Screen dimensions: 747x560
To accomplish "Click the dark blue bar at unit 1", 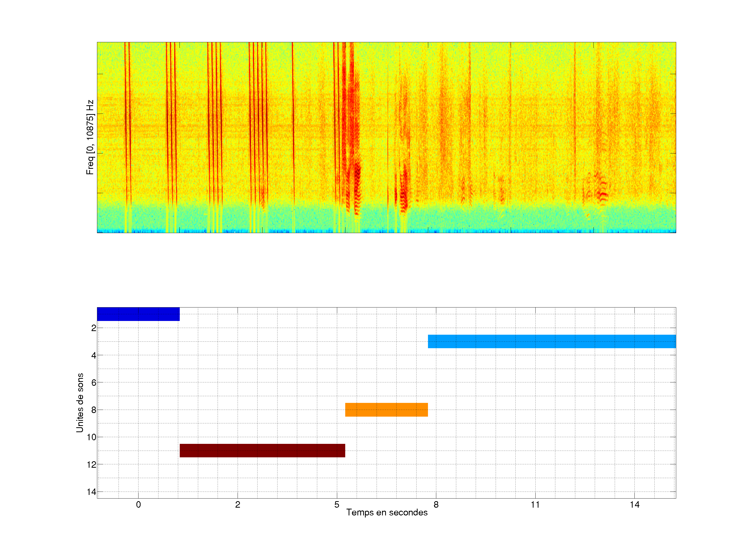I will pos(138,314).
